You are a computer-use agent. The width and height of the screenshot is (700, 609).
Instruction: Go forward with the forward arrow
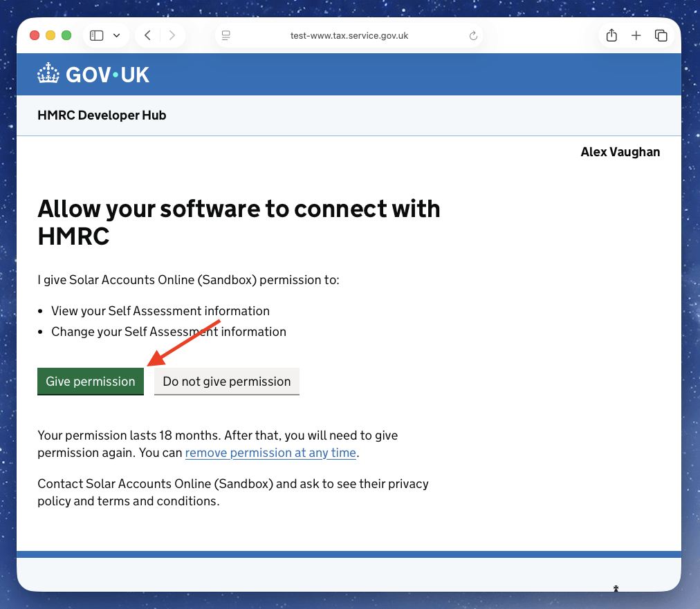[172, 35]
